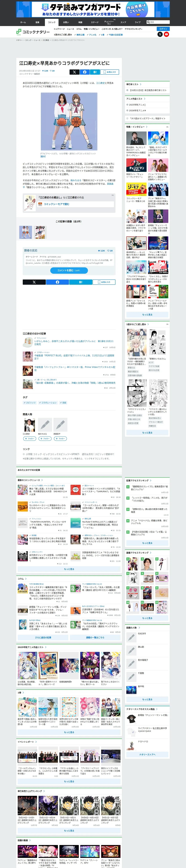Click the コミックナタリー logo
This screenshot has width=186, height=868.
[x=33, y=32]
